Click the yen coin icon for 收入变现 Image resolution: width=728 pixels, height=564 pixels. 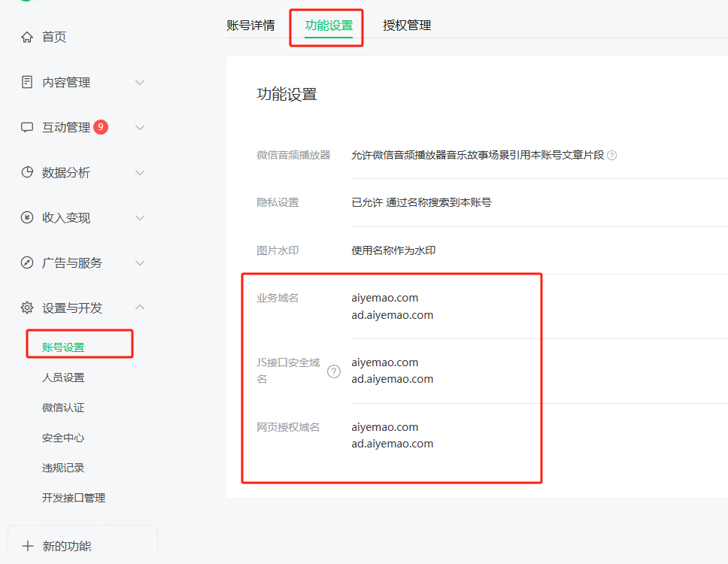pos(27,217)
